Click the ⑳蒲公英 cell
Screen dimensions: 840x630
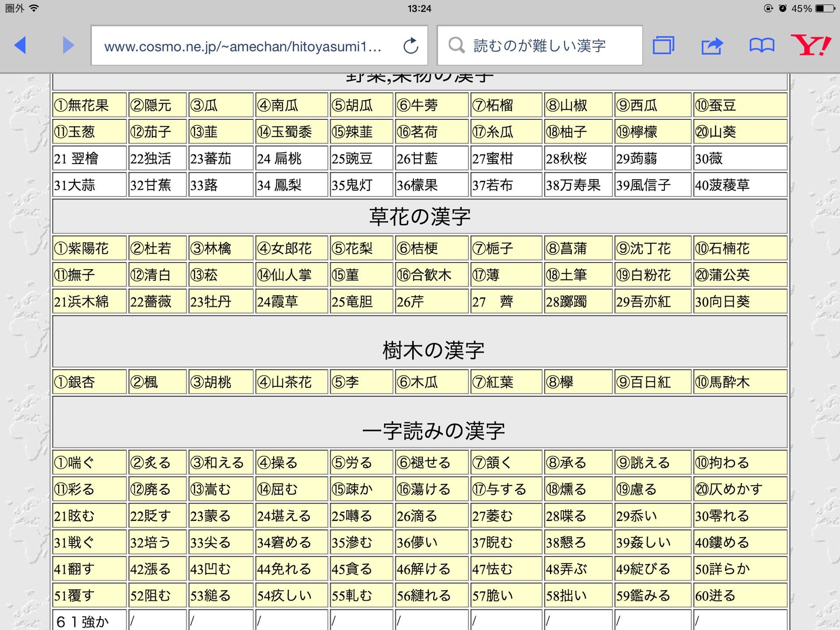[740, 275]
